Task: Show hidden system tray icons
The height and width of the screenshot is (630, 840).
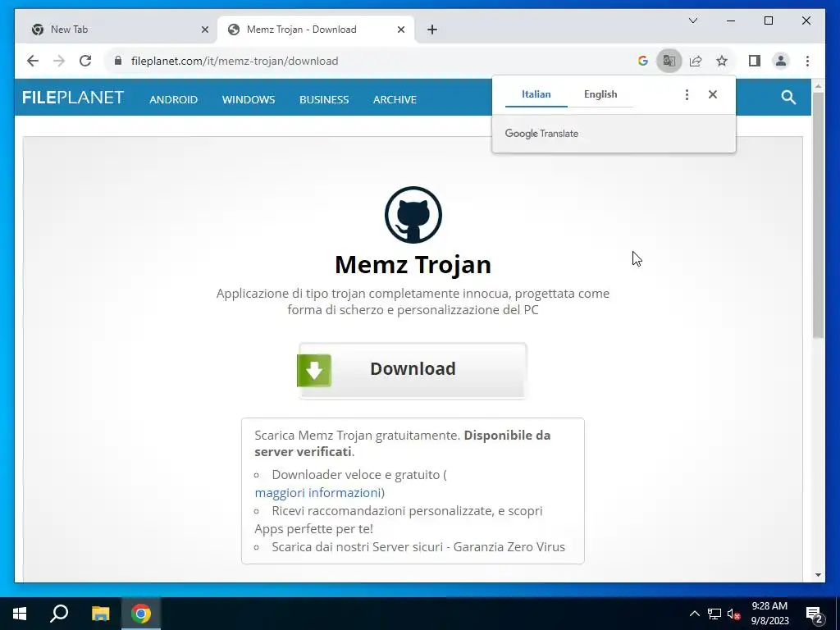Action: point(694,614)
